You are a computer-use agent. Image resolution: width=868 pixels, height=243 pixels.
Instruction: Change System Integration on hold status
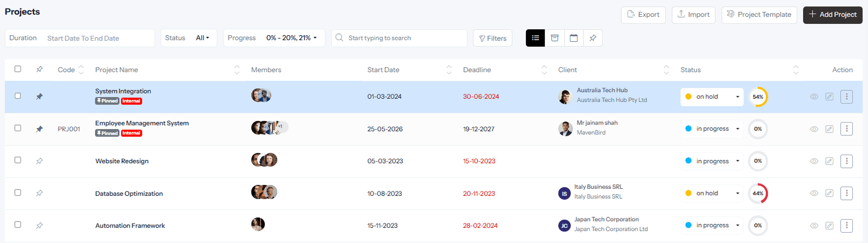(x=712, y=97)
